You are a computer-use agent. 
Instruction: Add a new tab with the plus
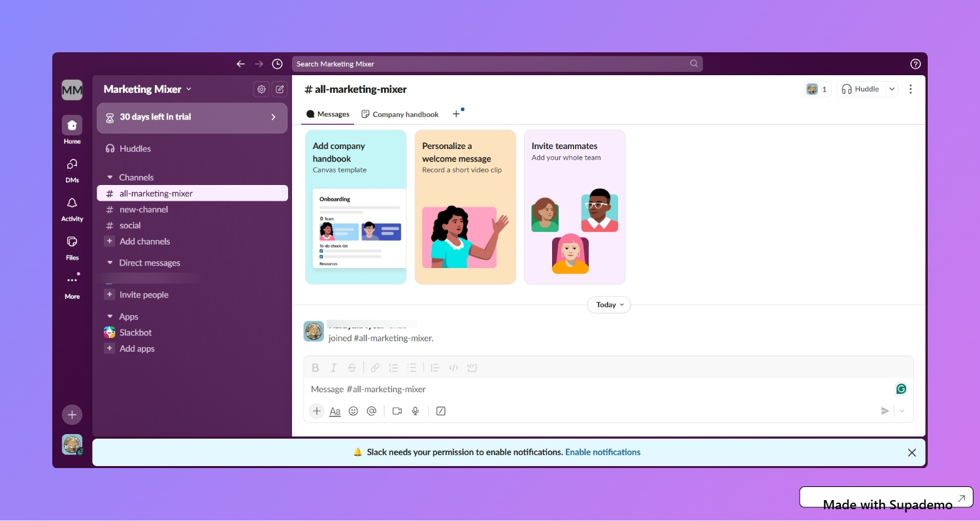[456, 114]
